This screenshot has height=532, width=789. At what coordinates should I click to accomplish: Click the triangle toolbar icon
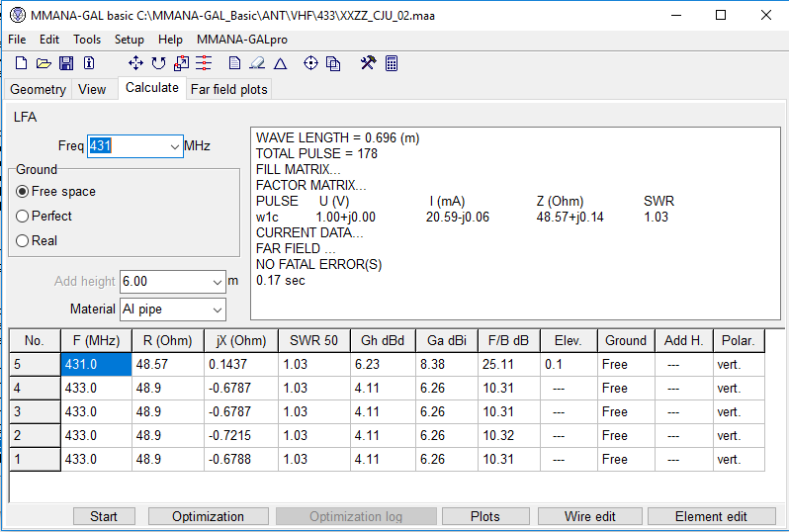pyautogui.click(x=280, y=63)
